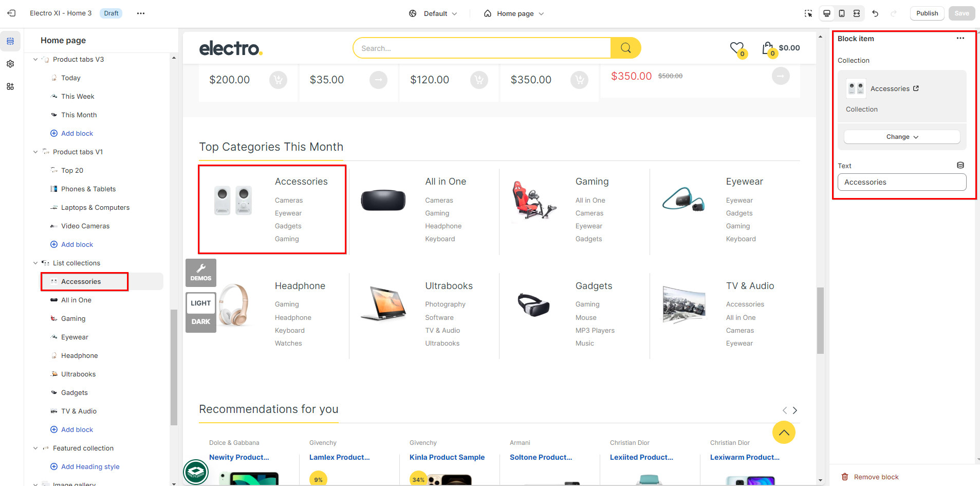Click the Ultrabooks laptop thumbnail
Screen dimensions: 980x486
[383, 303]
